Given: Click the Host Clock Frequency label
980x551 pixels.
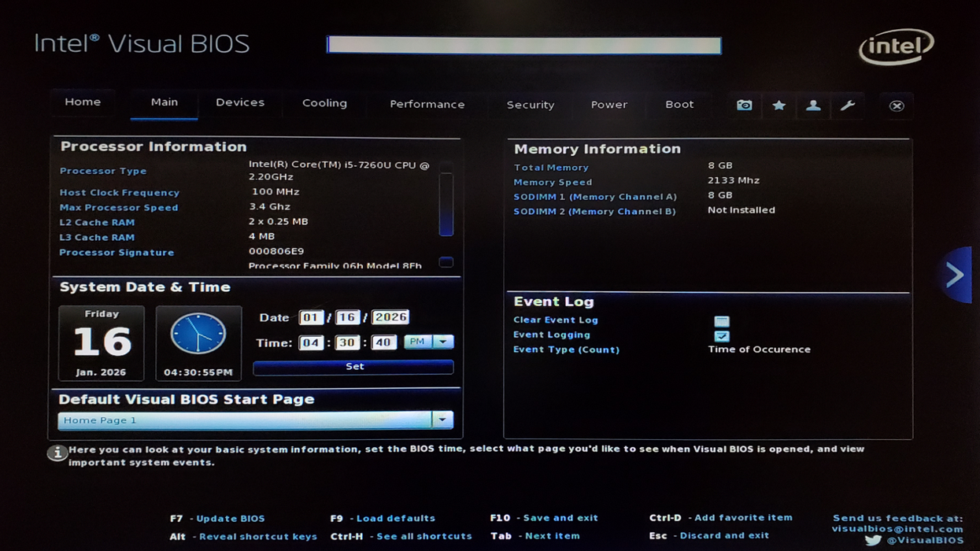Looking at the screenshot, I should click(x=120, y=193).
